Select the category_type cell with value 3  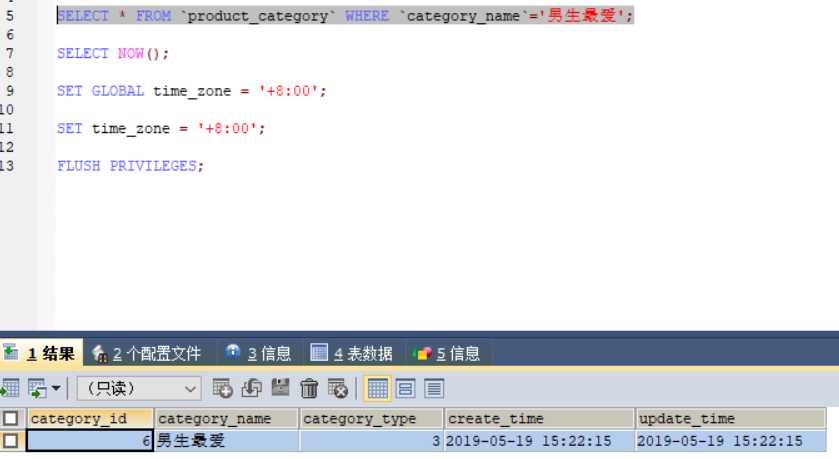pyautogui.click(x=371, y=441)
